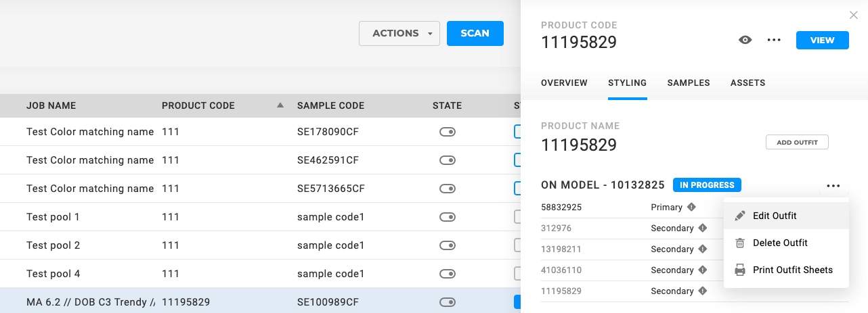Viewport: 868px width, 313px height.
Task: Click the trash icon beside Delete Outfit
Action: 740,243
